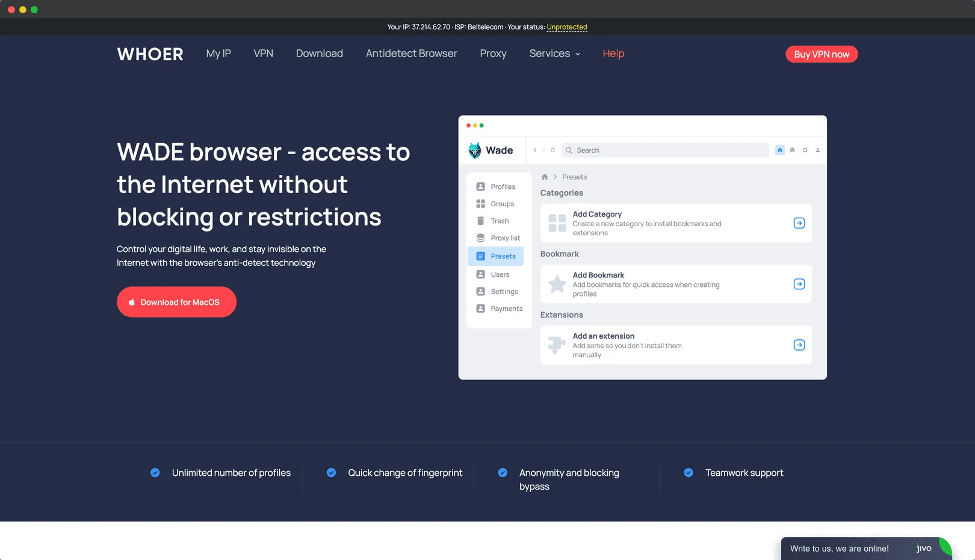Screen dimensions: 975x560
Task: Click the extension puzzle piece icon
Action: [x=557, y=345]
